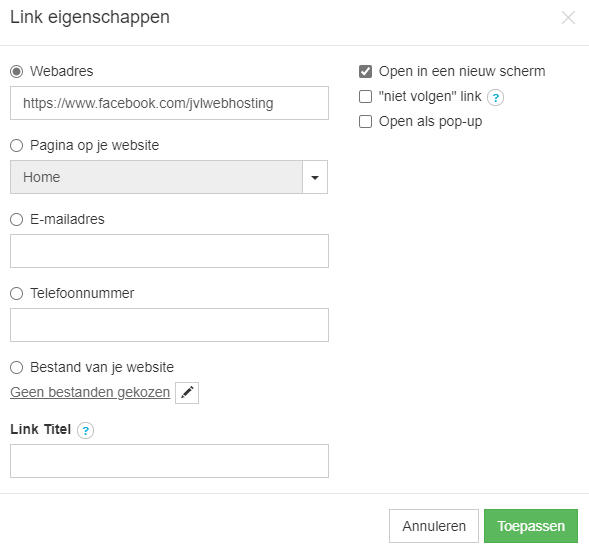Focus the Telefoonnummer input box
Viewport: 589px width, 549px height.
169,325
